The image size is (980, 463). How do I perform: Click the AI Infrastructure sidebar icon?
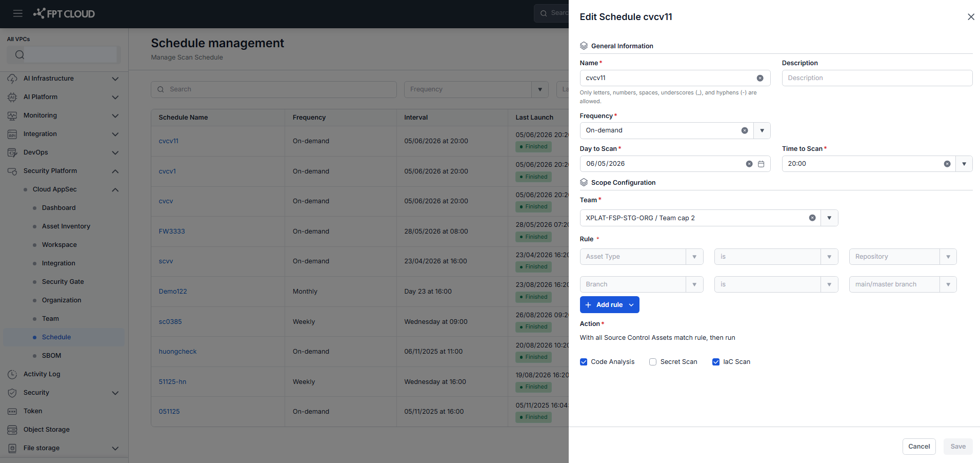[12, 79]
